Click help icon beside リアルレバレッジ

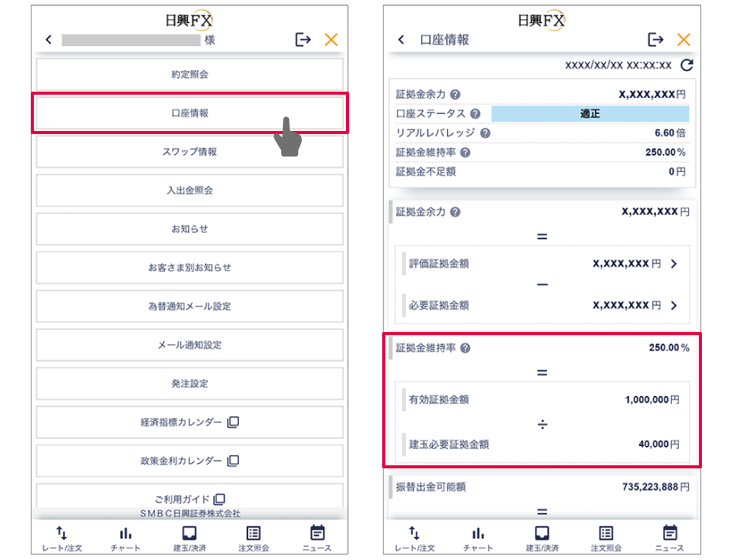click(x=485, y=133)
